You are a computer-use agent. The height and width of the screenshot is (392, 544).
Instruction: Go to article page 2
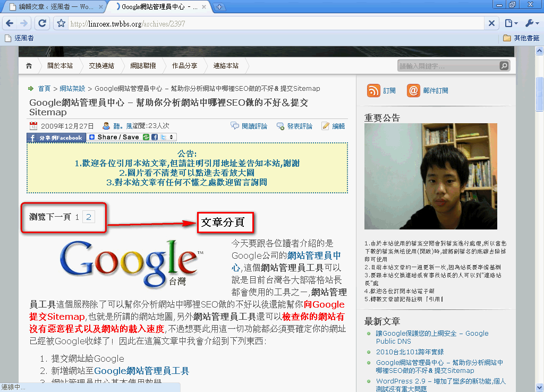pyautogui.click(x=89, y=217)
